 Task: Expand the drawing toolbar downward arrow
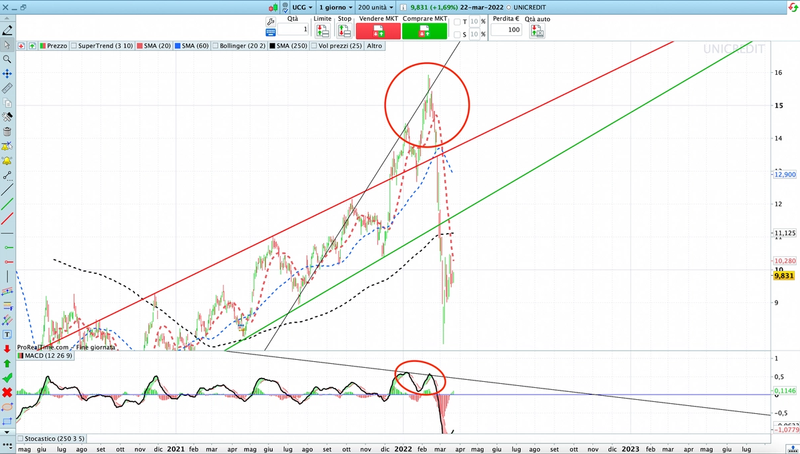[x=7, y=432]
